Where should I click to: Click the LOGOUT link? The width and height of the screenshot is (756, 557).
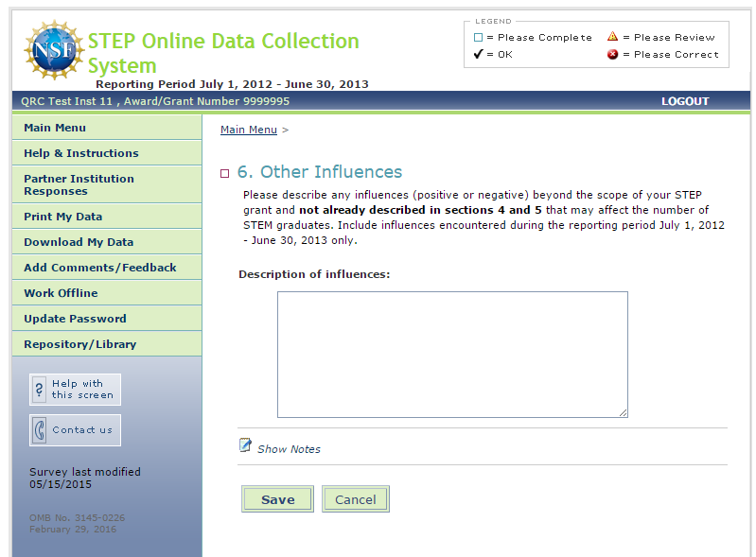tap(685, 101)
